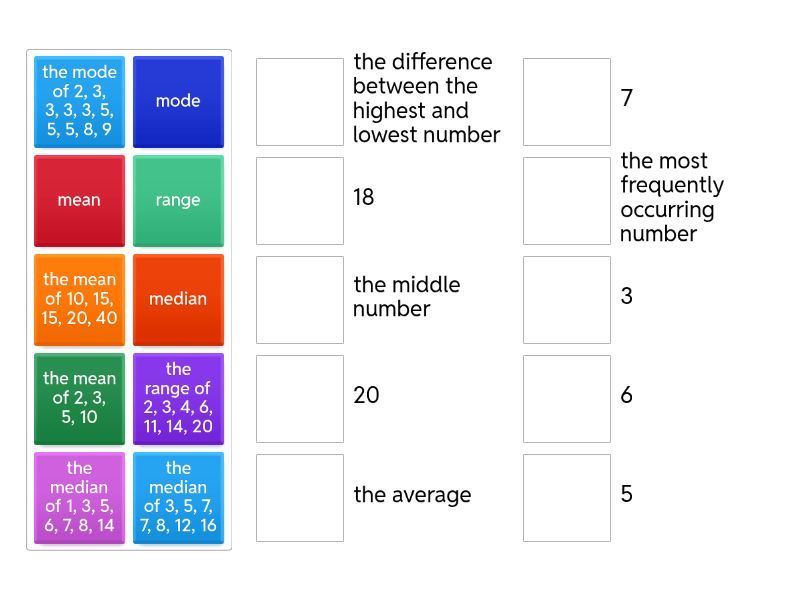
Task: Select the orange-red 'median' tile
Action: click(178, 299)
